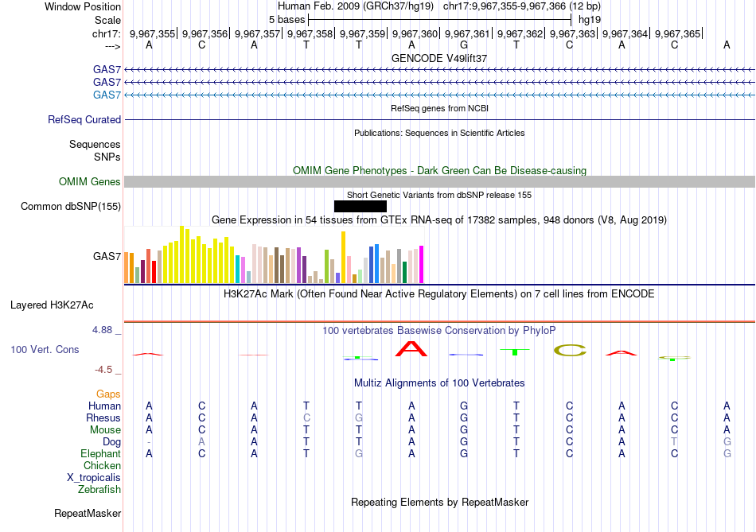This screenshot has width=756, height=532.
Task: Click the large red A in PhyloP conservation
Action: [x=411, y=348]
